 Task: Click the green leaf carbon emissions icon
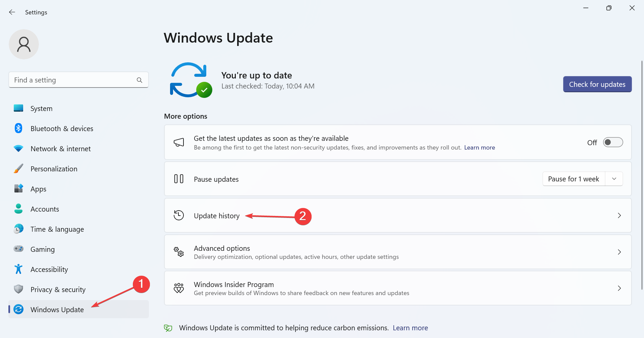click(168, 328)
